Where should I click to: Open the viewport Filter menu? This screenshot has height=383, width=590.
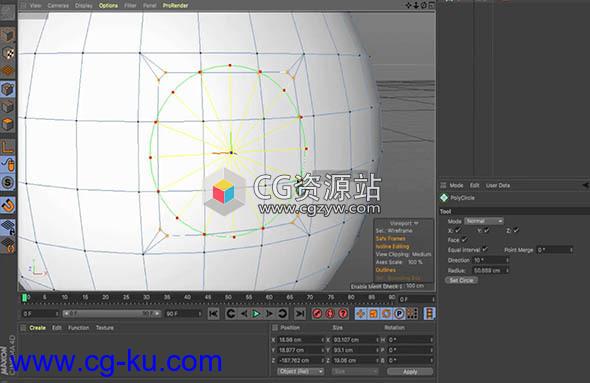point(130,5)
